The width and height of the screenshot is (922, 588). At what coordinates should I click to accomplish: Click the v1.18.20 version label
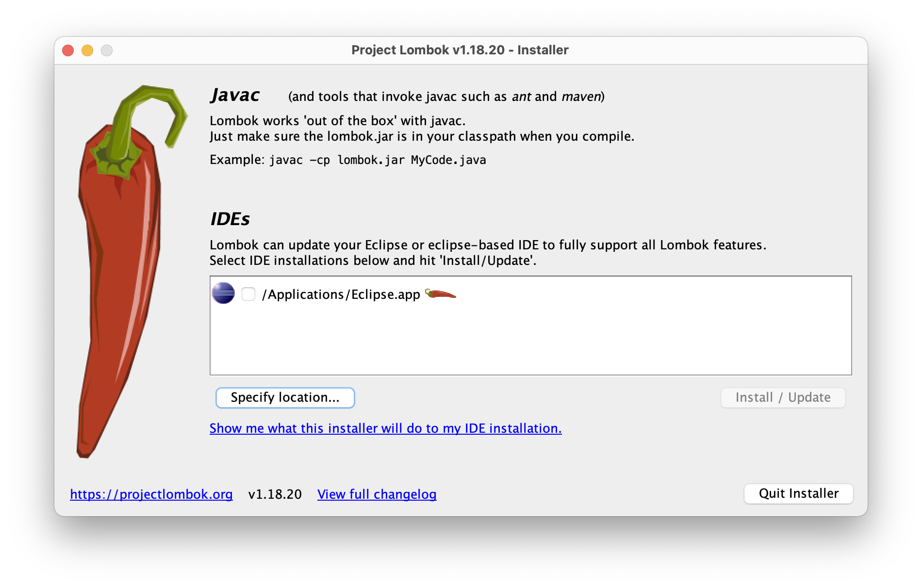coord(275,494)
